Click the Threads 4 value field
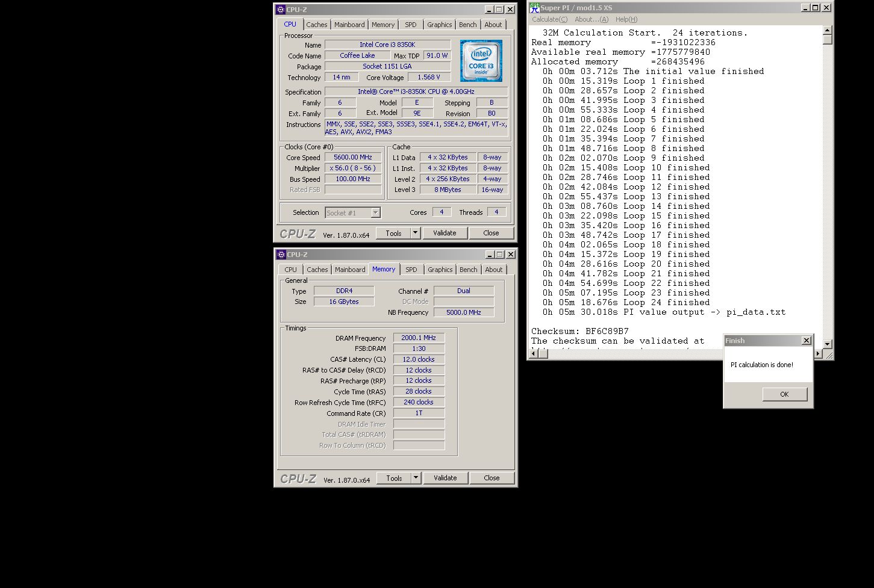 496,212
